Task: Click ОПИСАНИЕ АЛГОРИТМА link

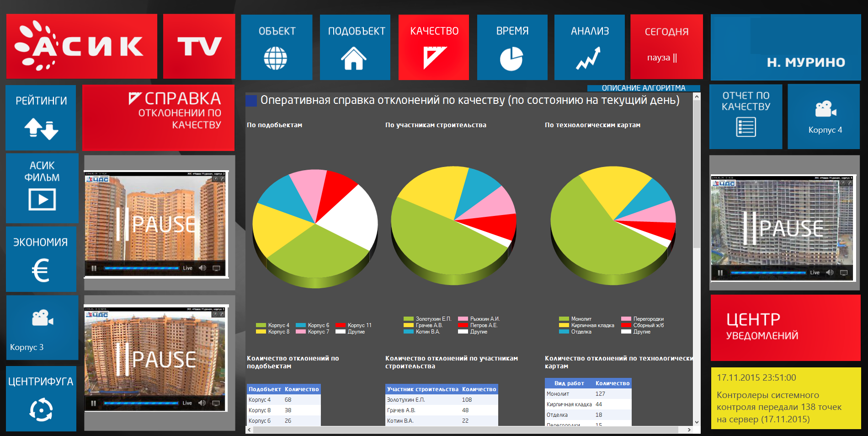Action: pyautogui.click(x=644, y=88)
